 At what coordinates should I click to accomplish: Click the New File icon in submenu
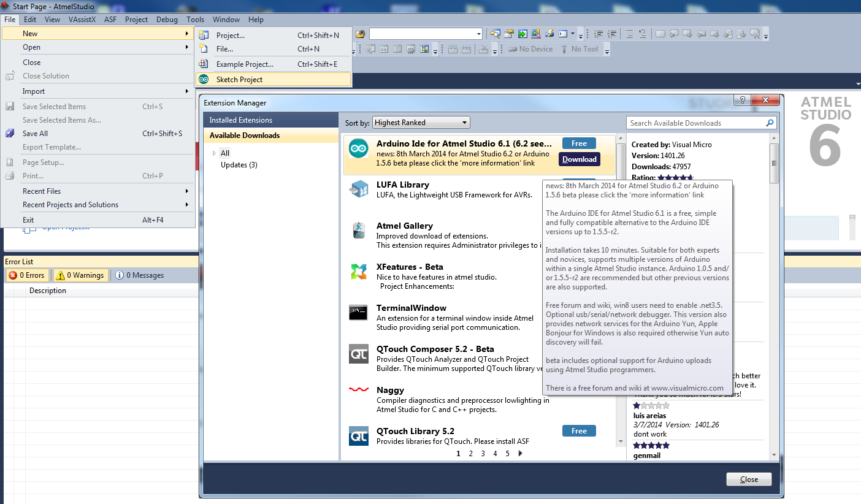[204, 48]
